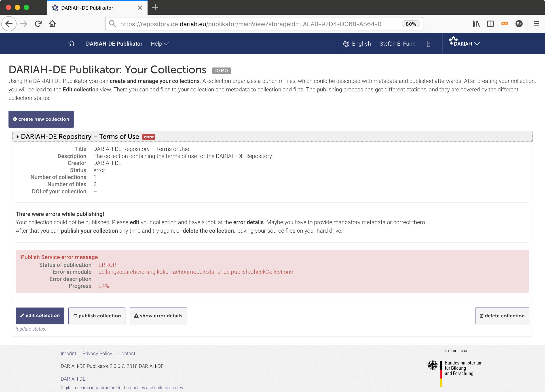Click the logout arrow icon
The height and width of the screenshot is (392, 545).
430,44
